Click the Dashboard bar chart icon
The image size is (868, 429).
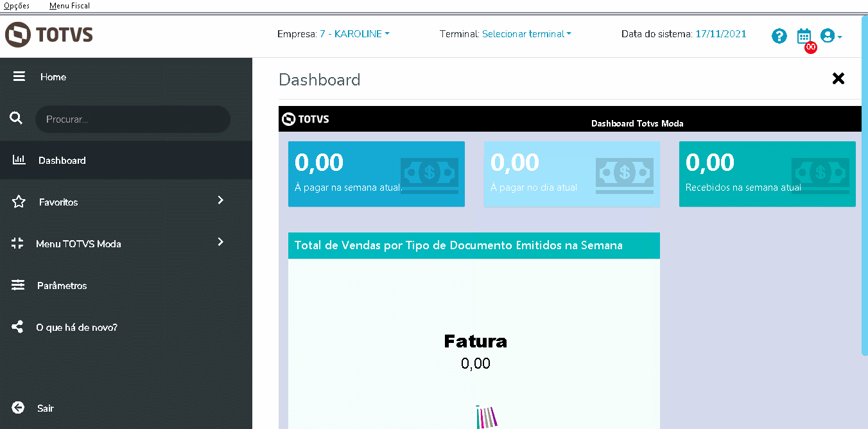click(x=19, y=160)
